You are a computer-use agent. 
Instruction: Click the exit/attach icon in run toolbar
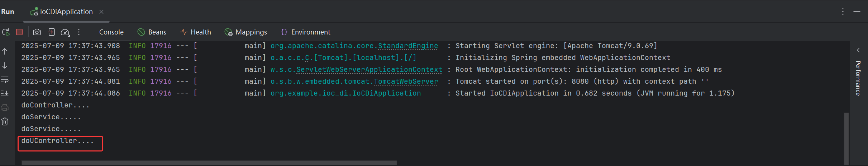coord(51,32)
